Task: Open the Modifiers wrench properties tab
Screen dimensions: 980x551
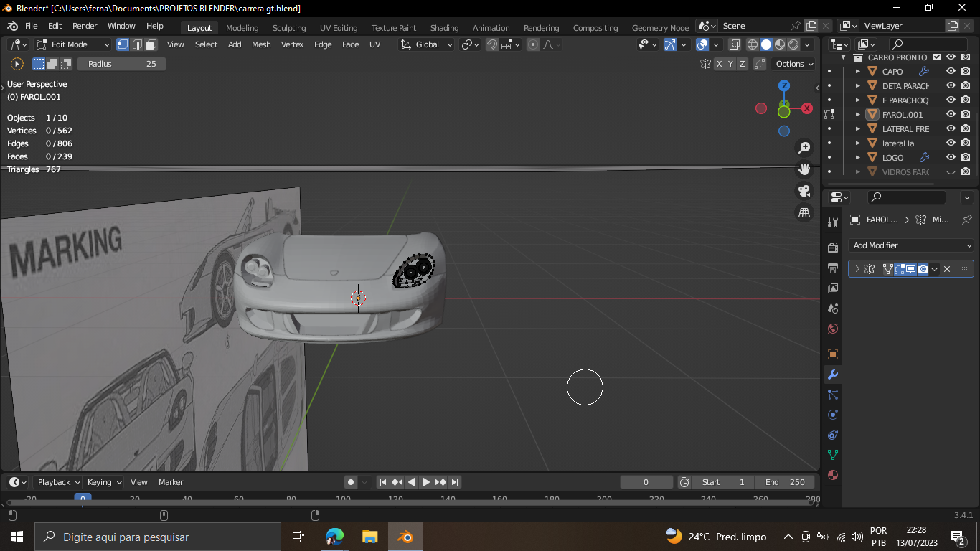Action: (x=833, y=375)
